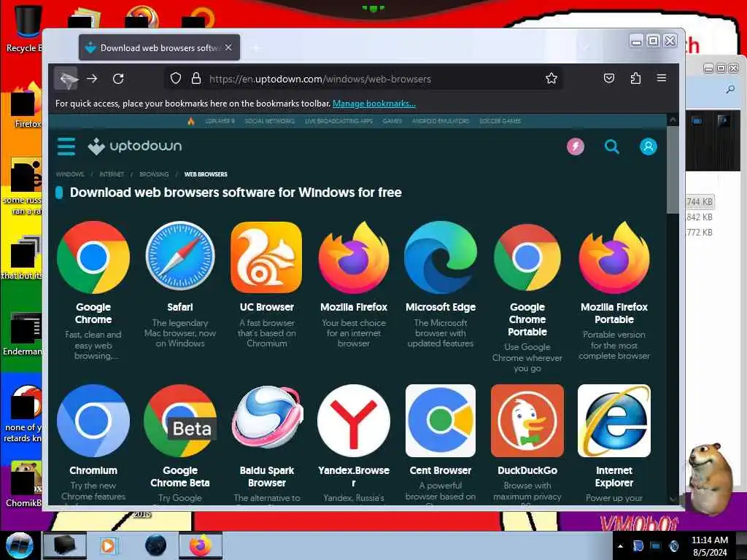Open Firefox from the taskbar
This screenshot has width=747, height=560.
pyautogui.click(x=201, y=545)
